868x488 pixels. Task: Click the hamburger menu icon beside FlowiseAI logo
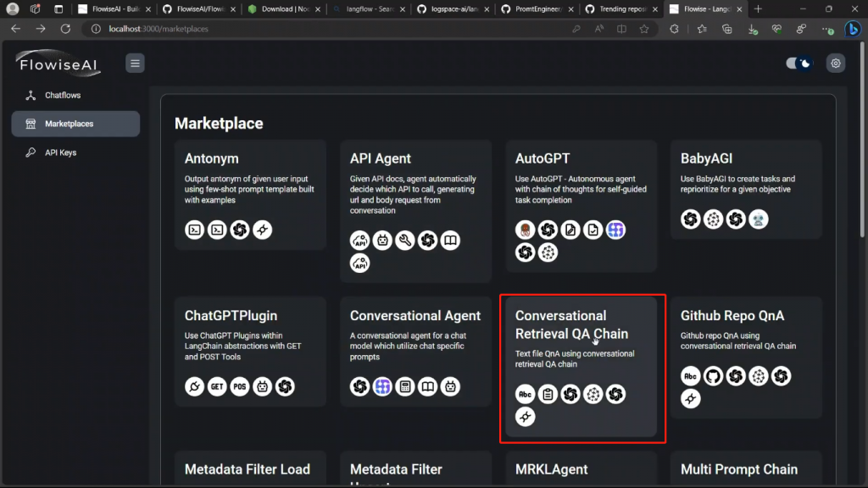click(135, 64)
